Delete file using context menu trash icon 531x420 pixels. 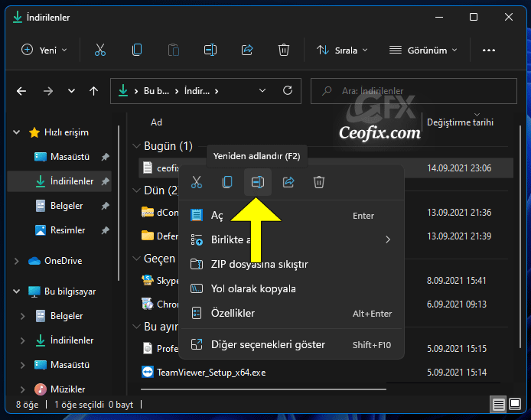319,182
